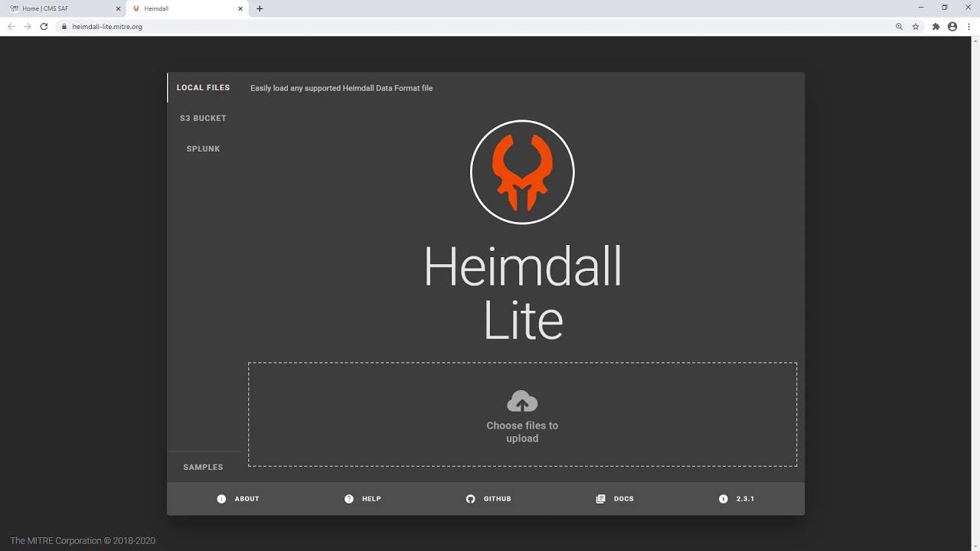The width and height of the screenshot is (980, 551).
Task: Go back with the browser back arrow
Action: tap(11, 26)
